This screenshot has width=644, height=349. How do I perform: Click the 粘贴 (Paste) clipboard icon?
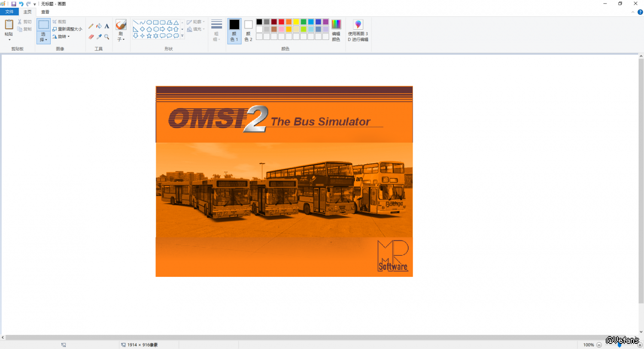(9, 24)
